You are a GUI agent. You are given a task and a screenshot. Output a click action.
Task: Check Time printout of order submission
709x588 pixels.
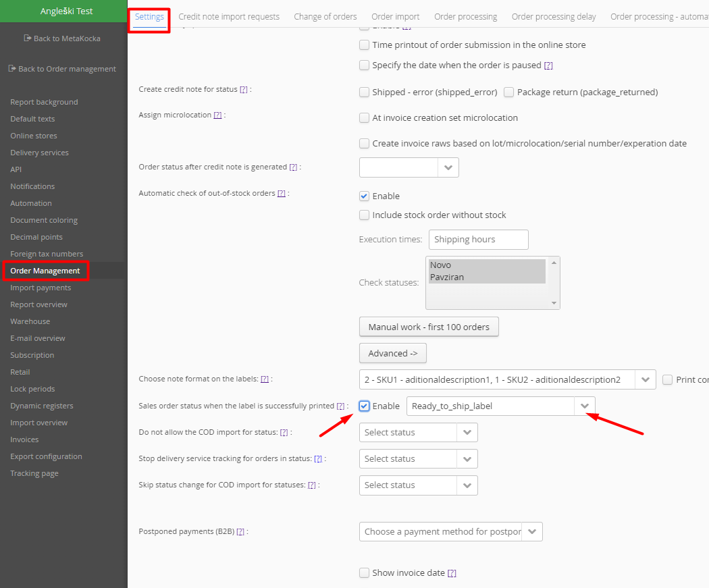coord(364,45)
